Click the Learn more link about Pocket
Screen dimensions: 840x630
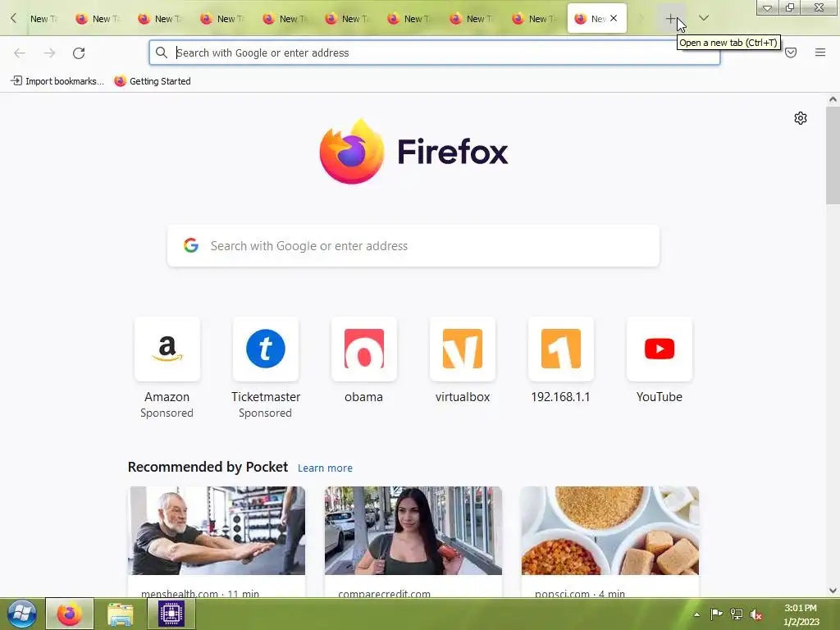[x=325, y=468]
